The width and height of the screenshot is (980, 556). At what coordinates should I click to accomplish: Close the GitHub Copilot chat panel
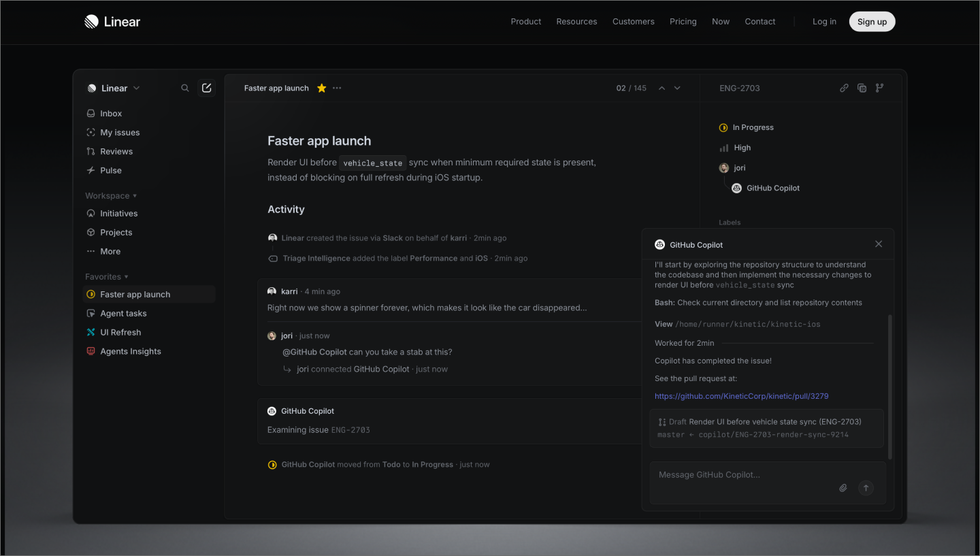(879, 244)
